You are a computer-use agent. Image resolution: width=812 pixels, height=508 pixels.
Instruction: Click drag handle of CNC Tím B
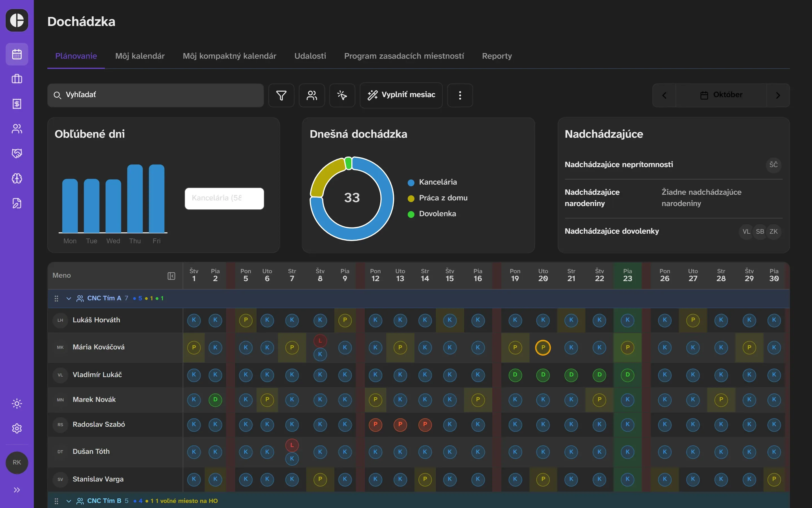click(56, 501)
